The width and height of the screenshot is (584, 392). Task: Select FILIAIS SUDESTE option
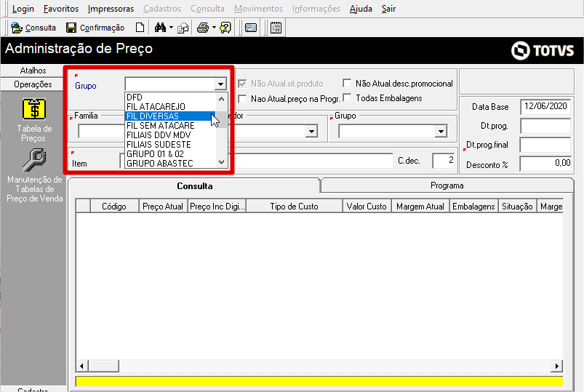[170, 144]
